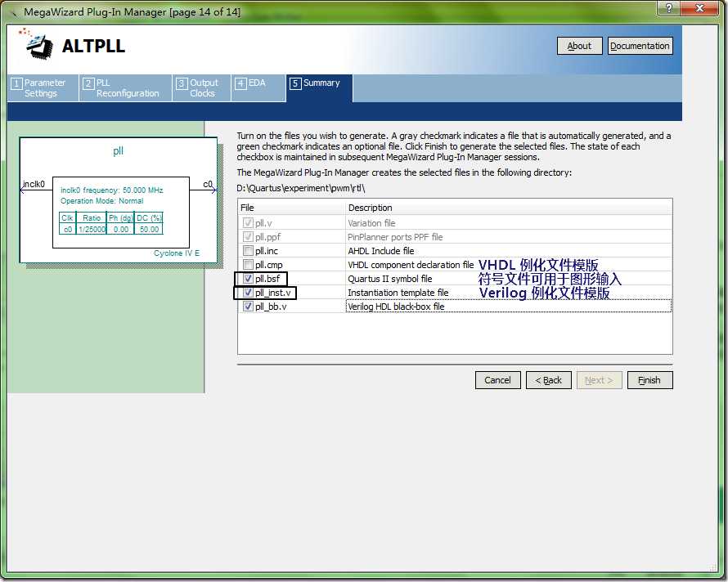Click the 'Instantiation template file' description

pyautogui.click(x=398, y=293)
